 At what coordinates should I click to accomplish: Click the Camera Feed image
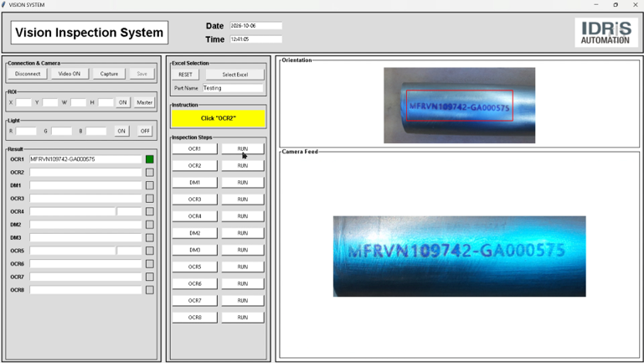459,257
